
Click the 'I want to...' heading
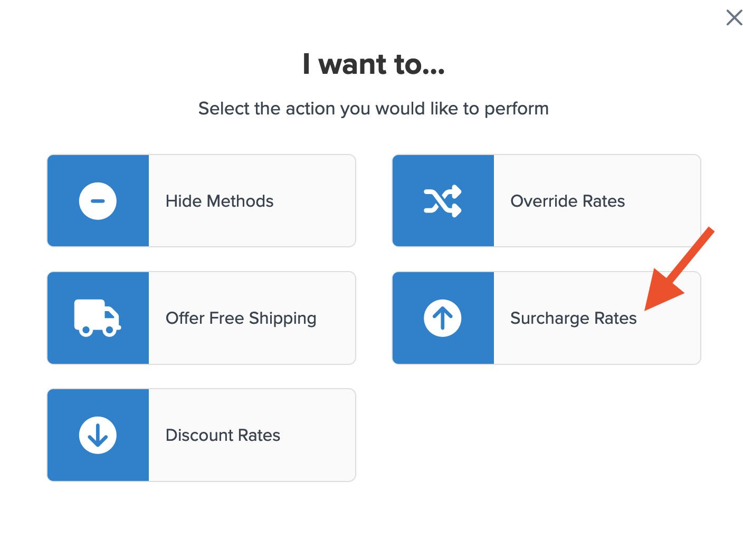(x=374, y=64)
